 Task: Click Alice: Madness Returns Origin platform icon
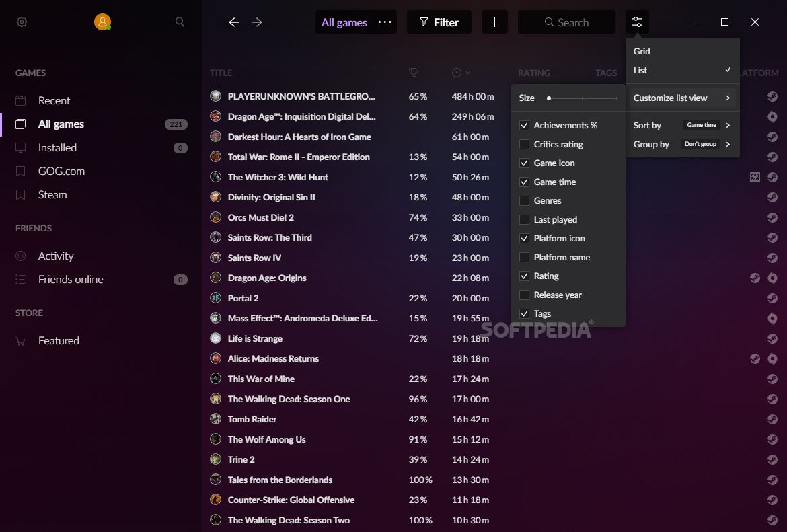pos(772,358)
